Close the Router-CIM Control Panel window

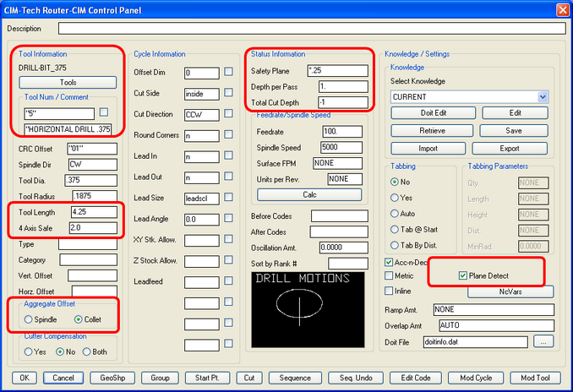coord(562,10)
